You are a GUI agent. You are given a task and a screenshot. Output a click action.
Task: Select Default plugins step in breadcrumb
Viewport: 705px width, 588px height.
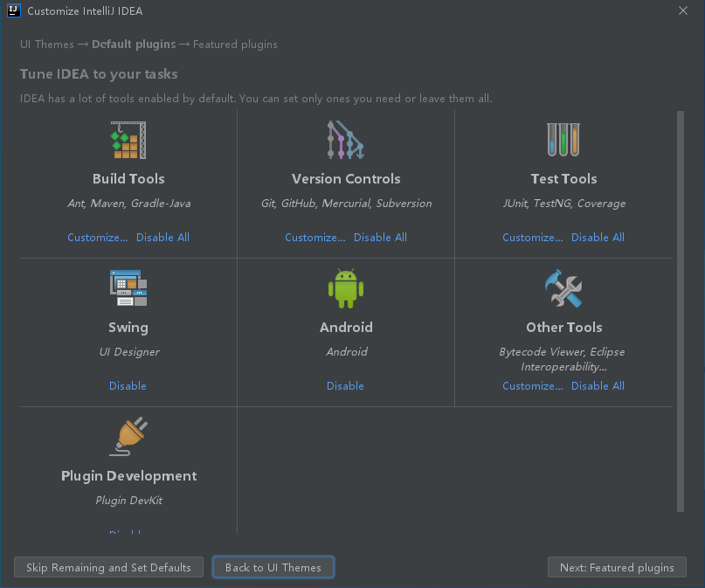click(x=134, y=44)
